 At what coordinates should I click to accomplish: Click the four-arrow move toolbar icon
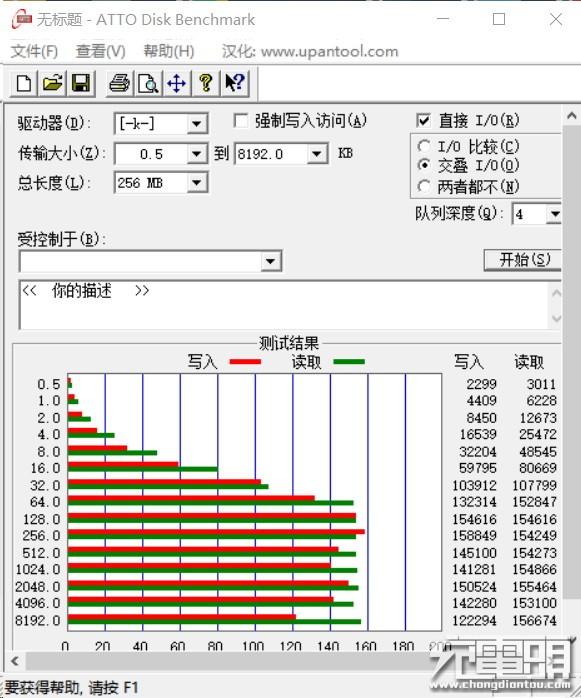tap(176, 83)
